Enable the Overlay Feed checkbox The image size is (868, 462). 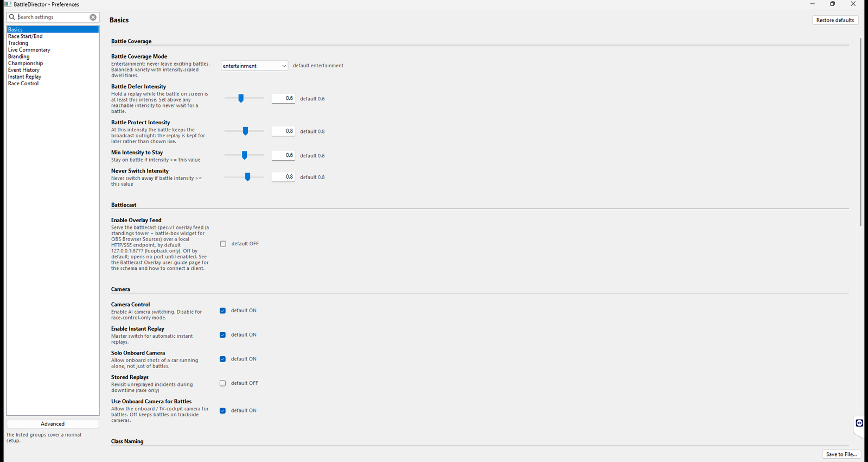(x=223, y=244)
